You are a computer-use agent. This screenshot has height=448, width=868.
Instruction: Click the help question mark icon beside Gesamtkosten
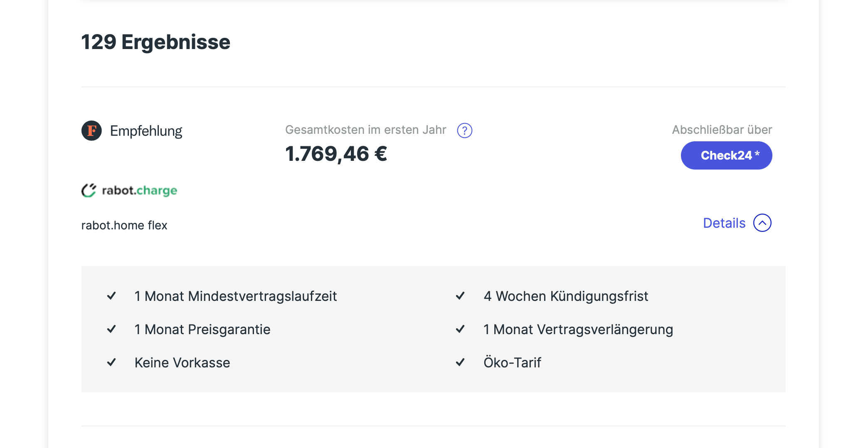(464, 130)
